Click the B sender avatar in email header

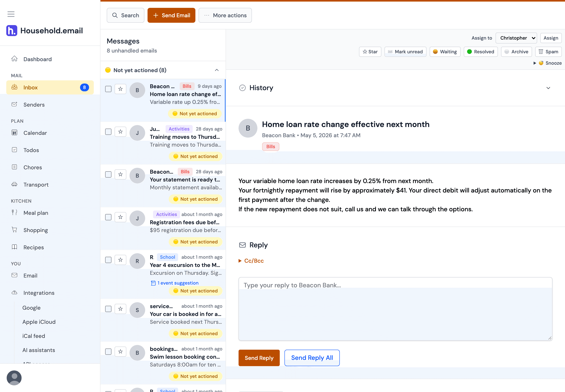248,128
